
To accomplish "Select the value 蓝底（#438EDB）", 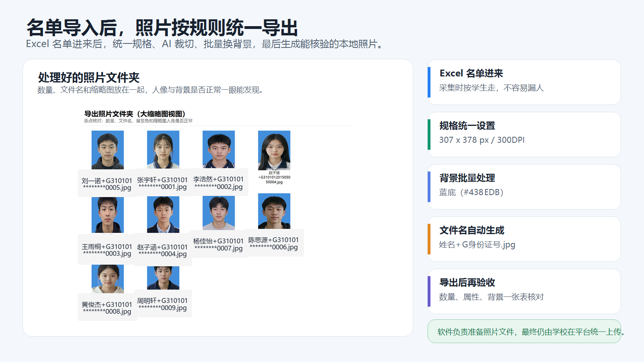I will [471, 192].
